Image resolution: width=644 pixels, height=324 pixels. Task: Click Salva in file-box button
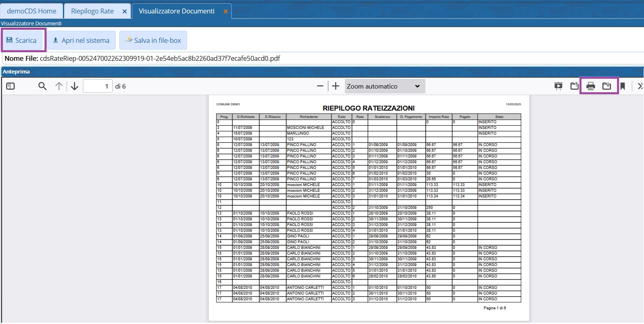pos(153,40)
